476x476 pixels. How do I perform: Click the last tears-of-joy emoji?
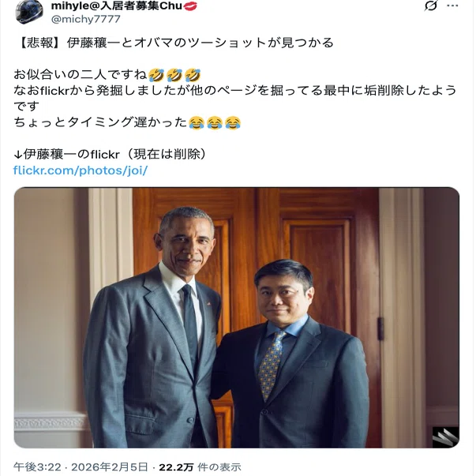point(233,122)
